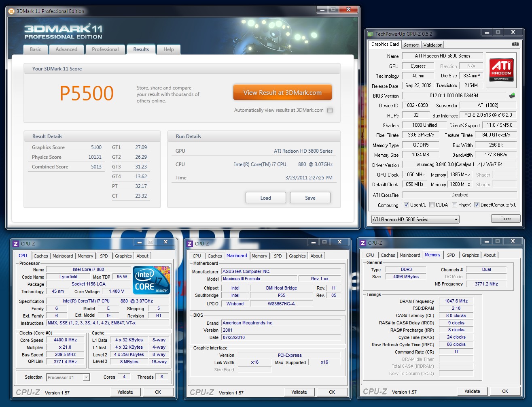Image resolution: width=532 pixels, height=407 pixels.
Task: Click the Z icon of the CPU-Z Mainboard window
Action: coord(189,243)
